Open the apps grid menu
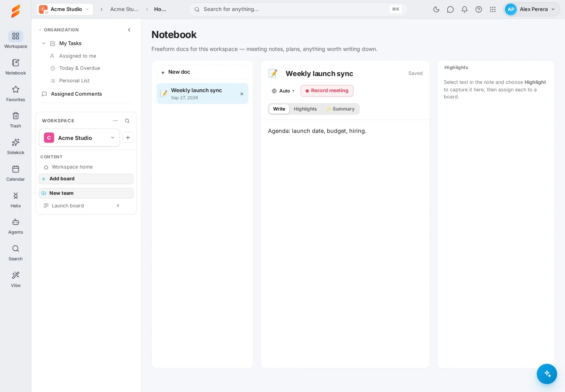Image resolution: width=565 pixels, height=392 pixels. 493,9
